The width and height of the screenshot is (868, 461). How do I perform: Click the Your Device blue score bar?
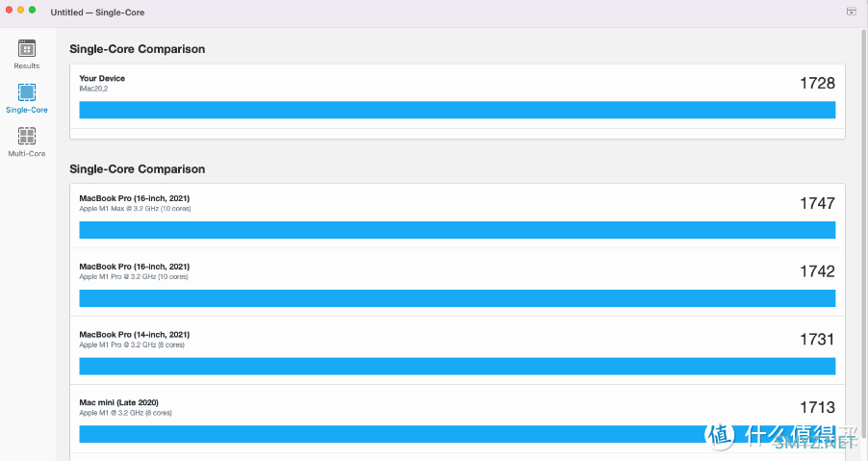457,110
